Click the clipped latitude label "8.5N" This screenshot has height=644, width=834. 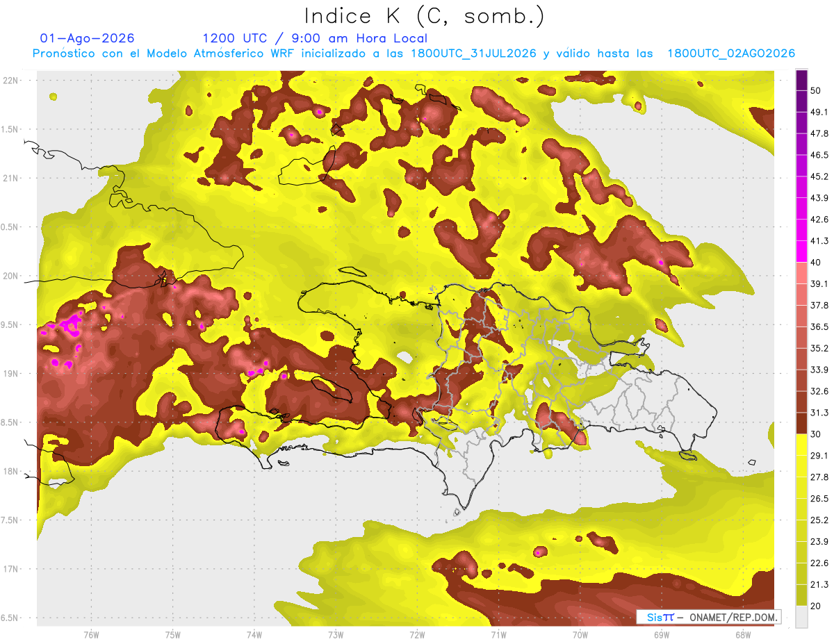[x=10, y=423]
